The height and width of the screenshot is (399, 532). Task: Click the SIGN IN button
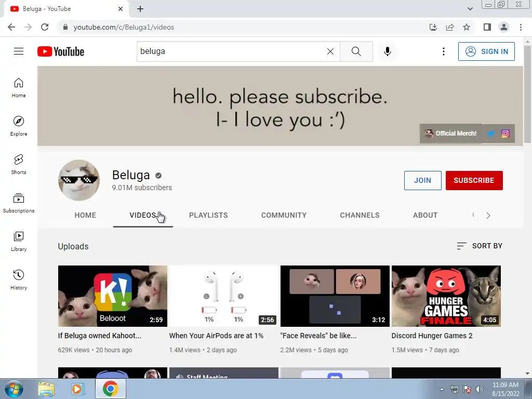click(486, 51)
